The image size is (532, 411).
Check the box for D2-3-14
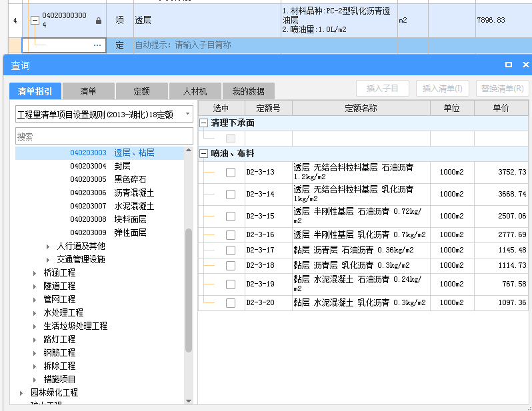tap(231, 195)
